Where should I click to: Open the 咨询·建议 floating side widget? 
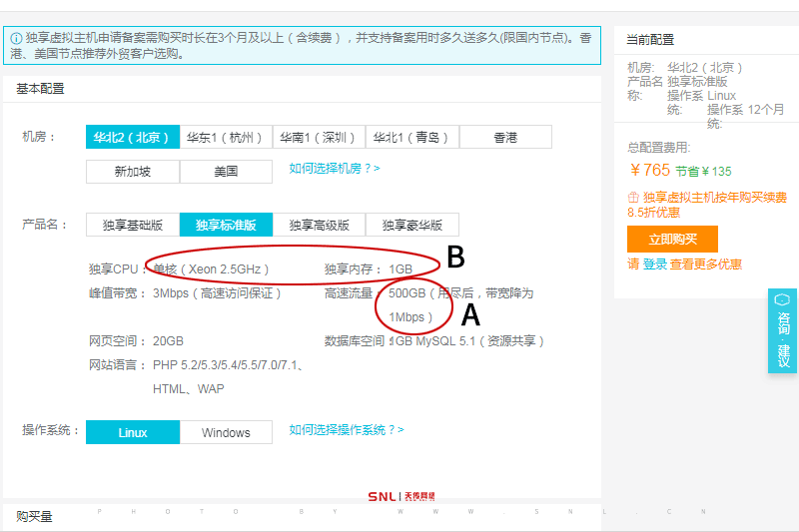point(783,330)
